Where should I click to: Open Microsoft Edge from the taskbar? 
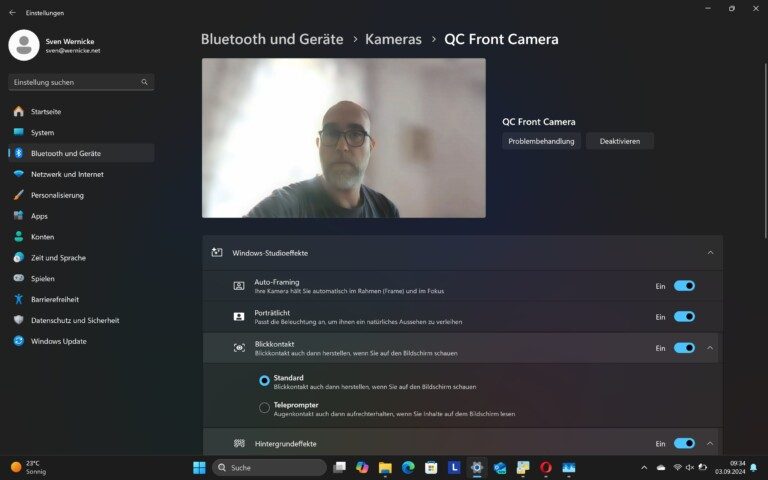click(x=408, y=468)
